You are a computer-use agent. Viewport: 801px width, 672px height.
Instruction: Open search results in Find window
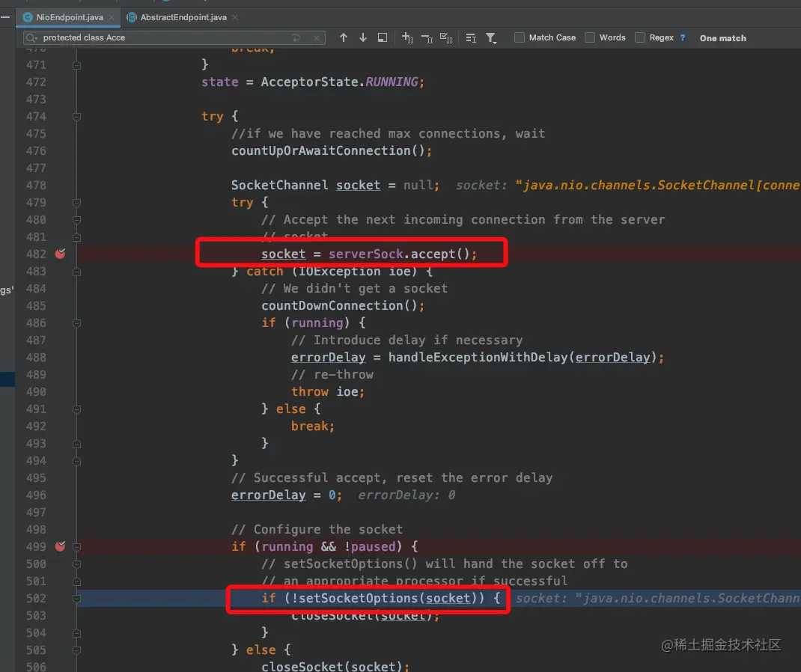[x=382, y=37]
